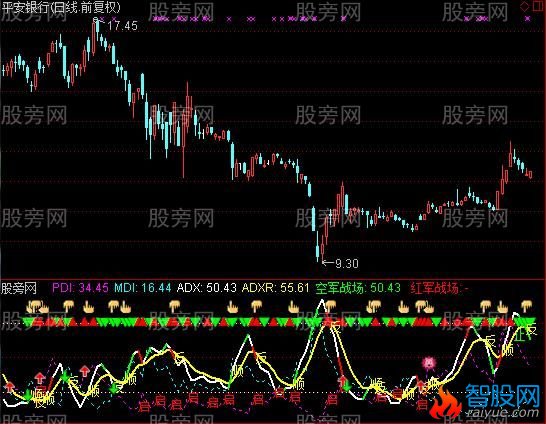Click the green 正 marker on indicator
This screenshot has width=546, height=424.
(521, 336)
